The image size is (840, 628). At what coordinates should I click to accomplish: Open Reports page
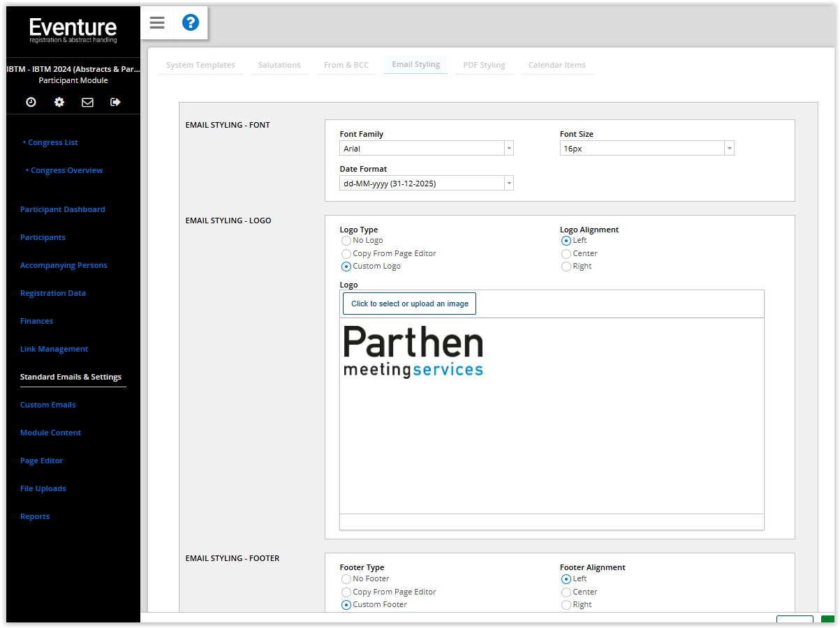point(35,516)
